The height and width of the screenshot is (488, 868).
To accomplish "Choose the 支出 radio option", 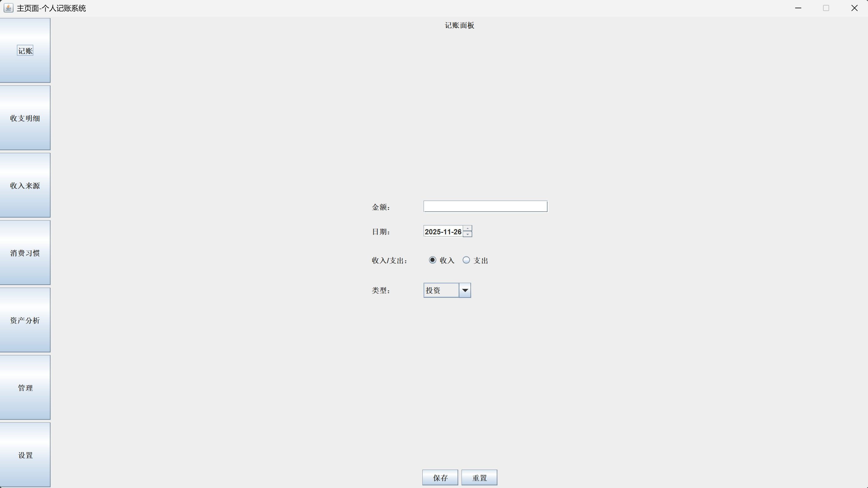I will click(x=466, y=260).
